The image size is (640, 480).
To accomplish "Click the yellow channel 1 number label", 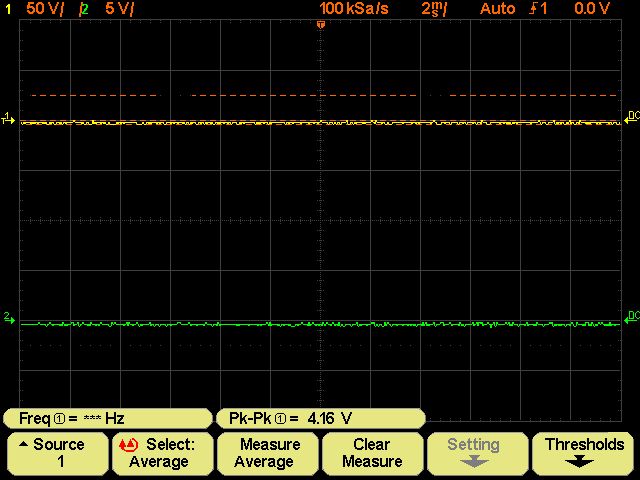I will [8, 9].
